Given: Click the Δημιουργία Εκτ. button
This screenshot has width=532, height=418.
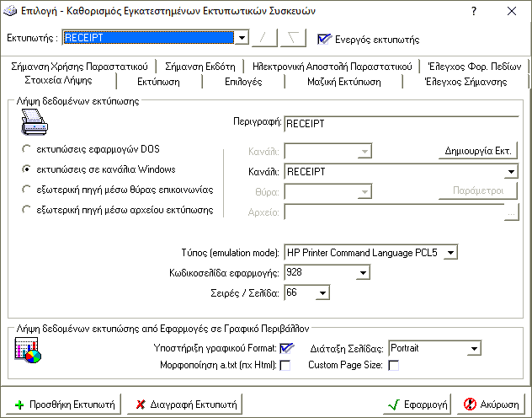Looking at the screenshot, I should 477,152.
